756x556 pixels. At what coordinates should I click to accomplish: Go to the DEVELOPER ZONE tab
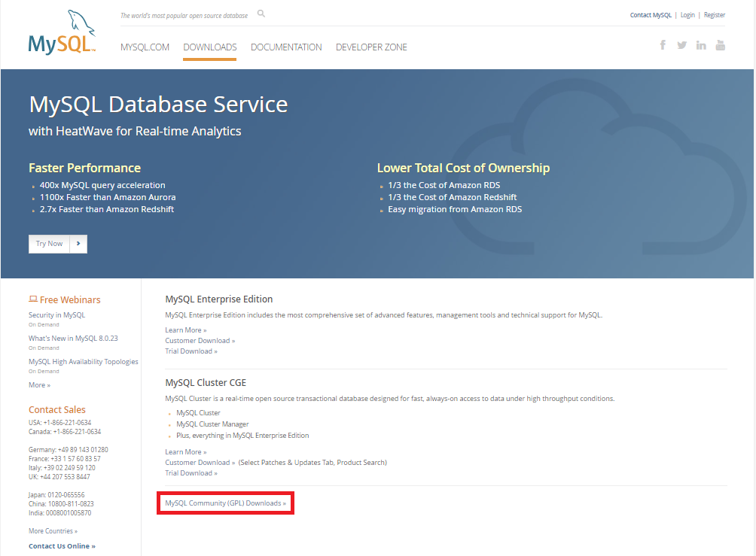pos(371,47)
